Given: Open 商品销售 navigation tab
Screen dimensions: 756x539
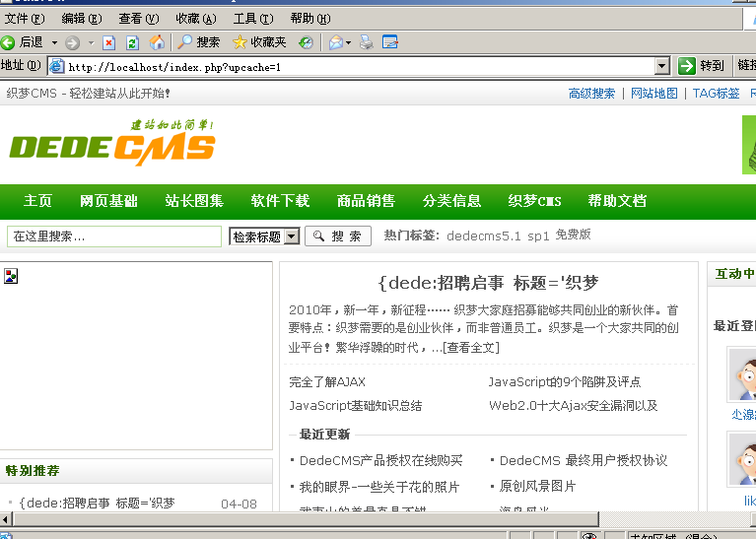Looking at the screenshot, I should click(366, 201).
